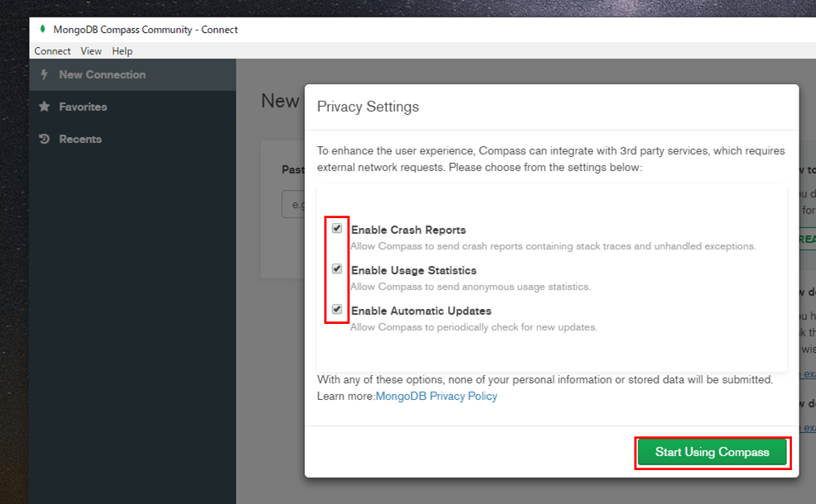Disable the Enable Automatic Updates checkbox
The width and height of the screenshot is (816, 504).
point(337,310)
